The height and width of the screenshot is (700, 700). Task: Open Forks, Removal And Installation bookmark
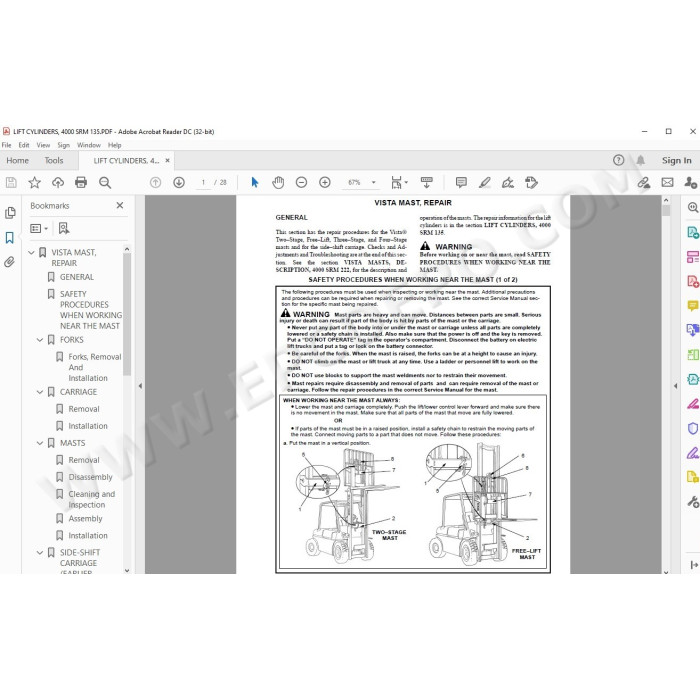[x=95, y=367]
